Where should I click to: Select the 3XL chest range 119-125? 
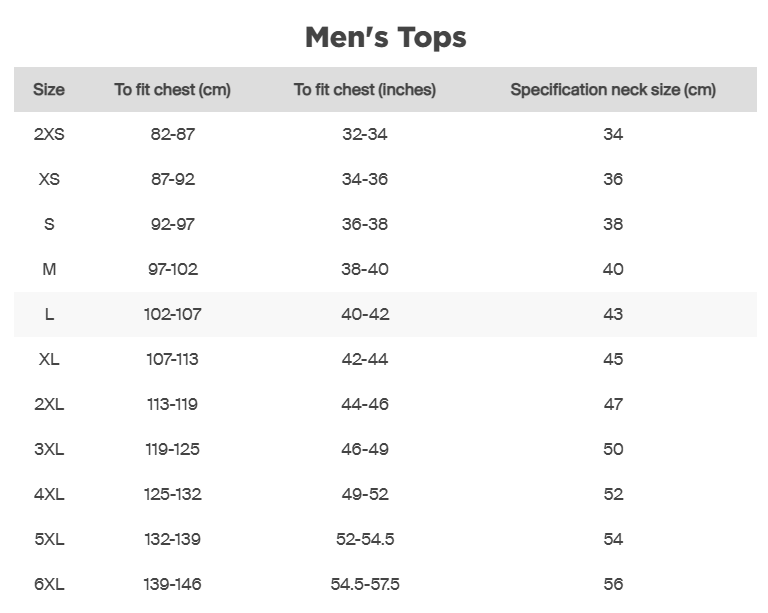coord(172,449)
